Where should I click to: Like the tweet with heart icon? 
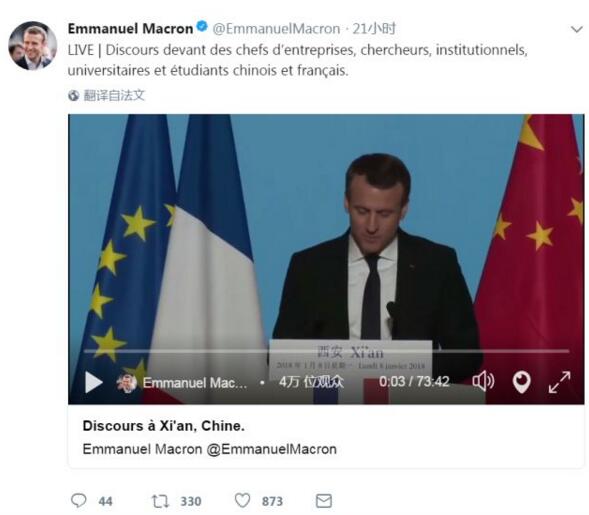pyautogui.click(x=242, y=500)
